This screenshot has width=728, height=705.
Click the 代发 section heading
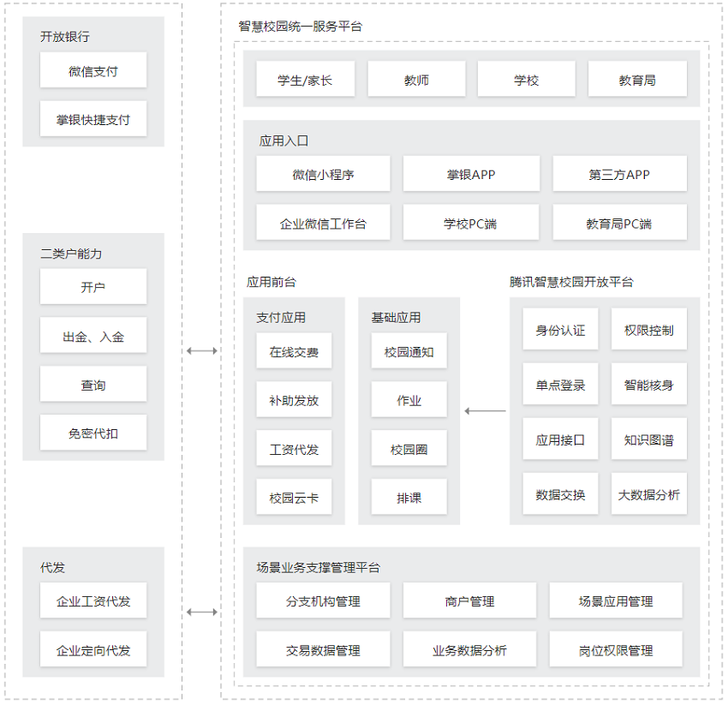(x=52, y=568)
